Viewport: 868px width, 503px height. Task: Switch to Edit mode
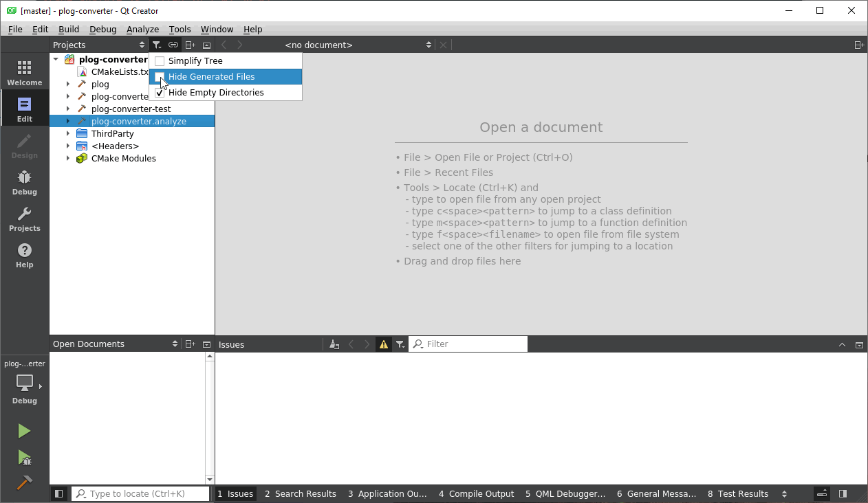point(25,109)
